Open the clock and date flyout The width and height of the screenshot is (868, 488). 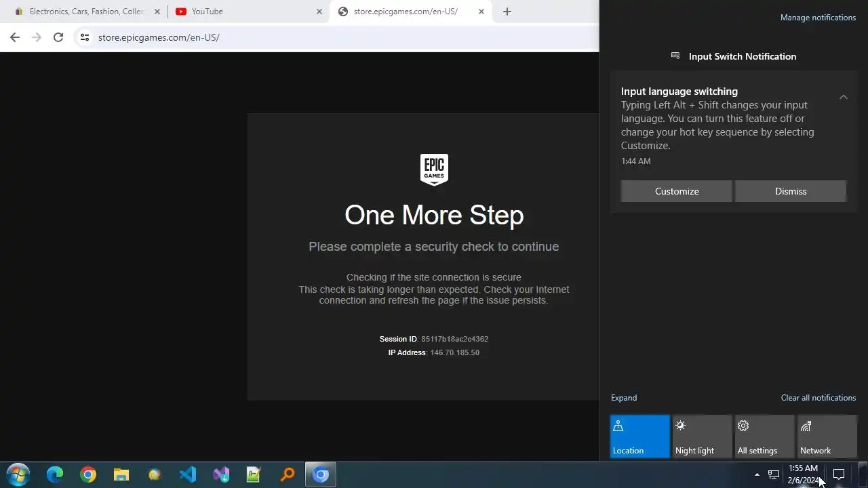tap(804, 474)
